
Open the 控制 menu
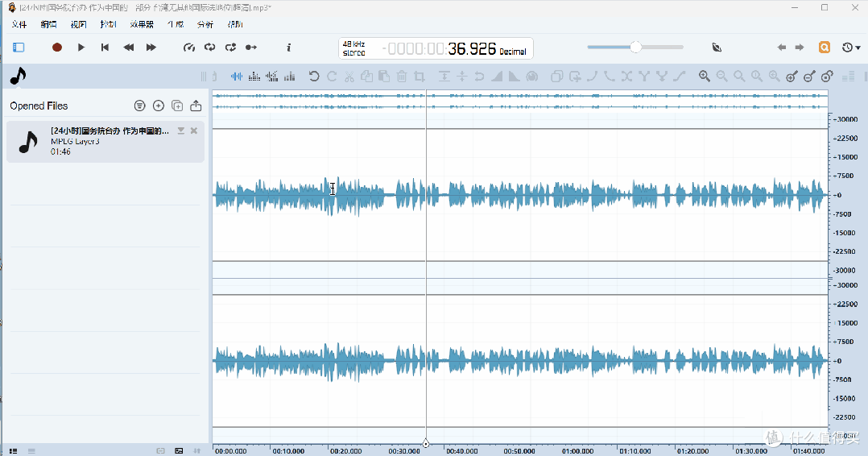(109, 24)
